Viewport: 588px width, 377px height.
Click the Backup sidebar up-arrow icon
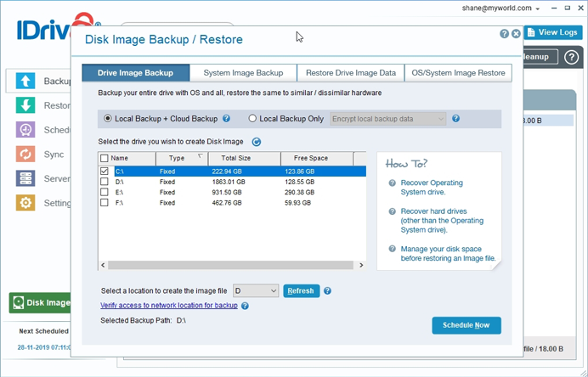click(25, 81)
